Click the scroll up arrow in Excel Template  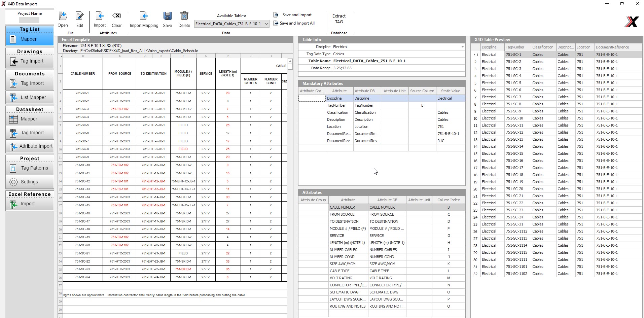point(290,61)
